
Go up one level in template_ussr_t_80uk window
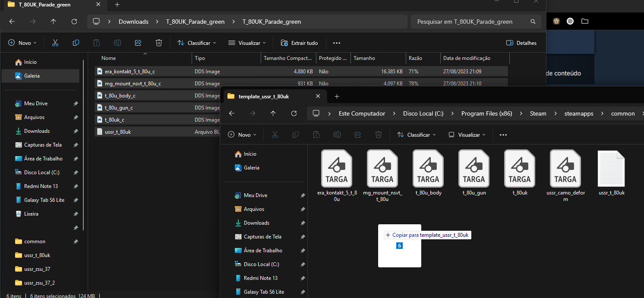pos(273,113)
